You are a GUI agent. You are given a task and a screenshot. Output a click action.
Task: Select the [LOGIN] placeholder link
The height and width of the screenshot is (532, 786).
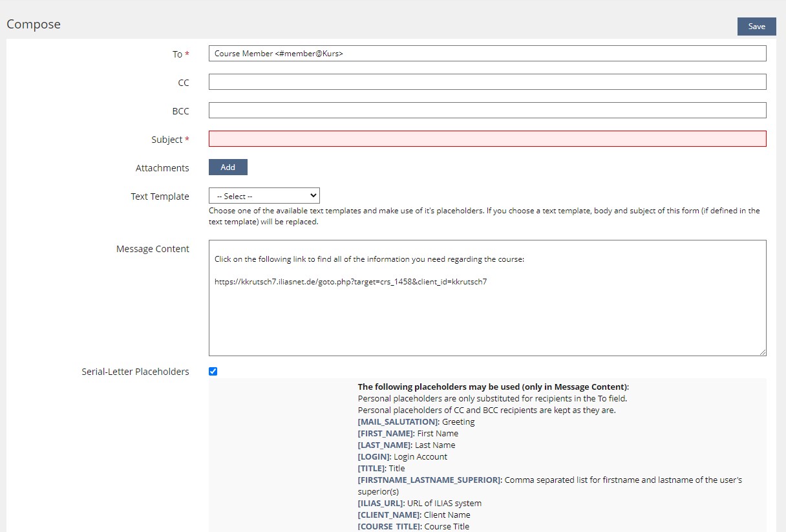click(374, 457)
